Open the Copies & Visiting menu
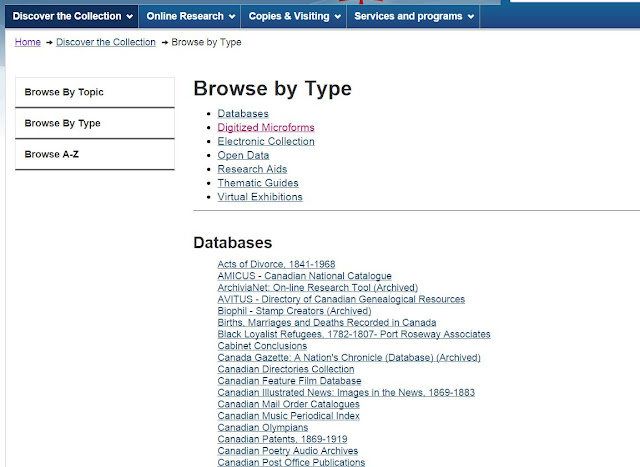The width and height of the screenshot is (640, 467). click(x=294, y=16)
